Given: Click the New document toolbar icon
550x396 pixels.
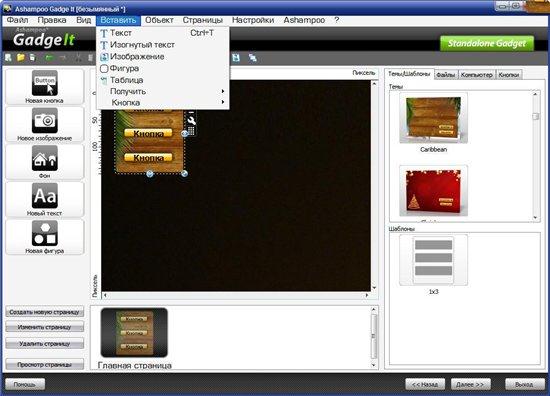Looking at the screenshot, I should pos(8,58).
